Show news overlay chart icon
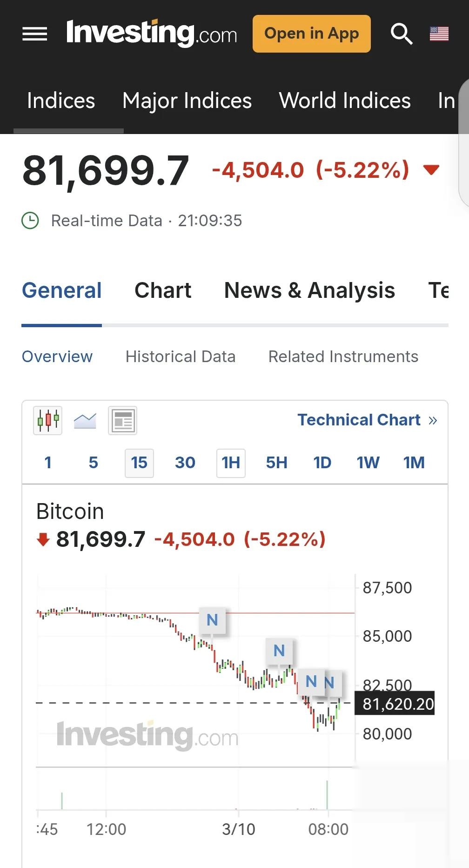 click(122, 420)
